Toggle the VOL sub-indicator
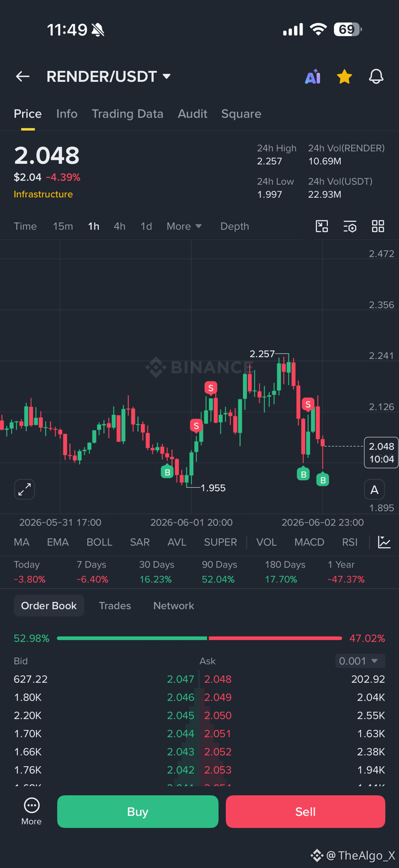This screenshot has width=399, height=868. click(x=266, y=542)
